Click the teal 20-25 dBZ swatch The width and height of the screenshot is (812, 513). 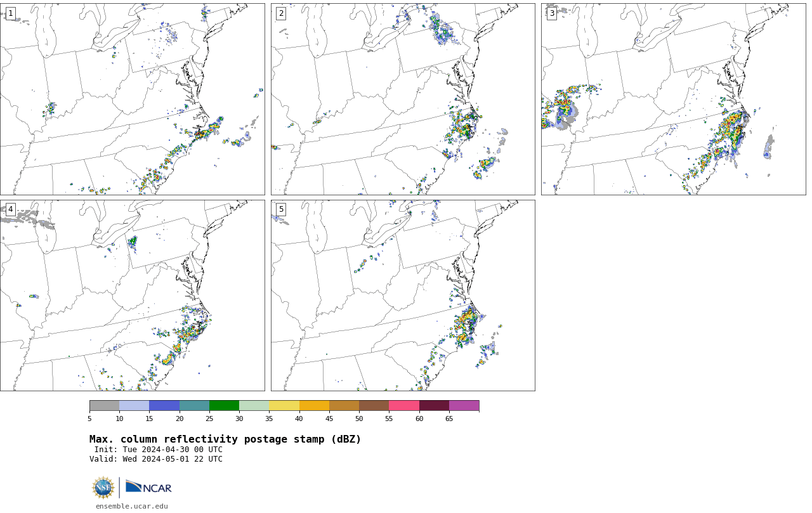194,406
